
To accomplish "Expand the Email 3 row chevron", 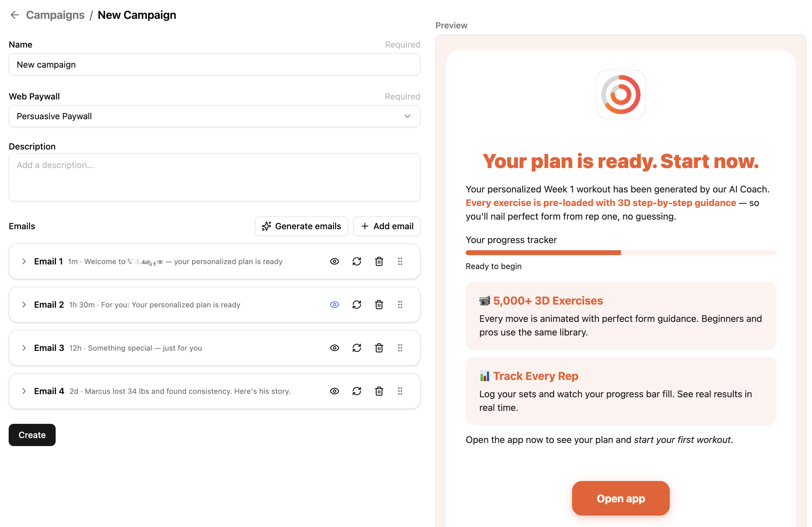I will [24, 348].
